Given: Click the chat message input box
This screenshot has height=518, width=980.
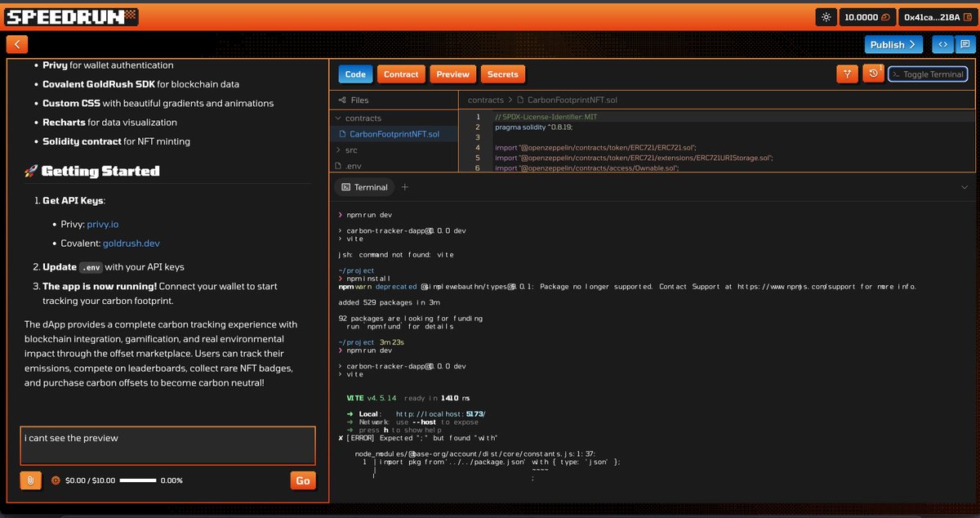Looking at the screenshot, I should [167, 445].
